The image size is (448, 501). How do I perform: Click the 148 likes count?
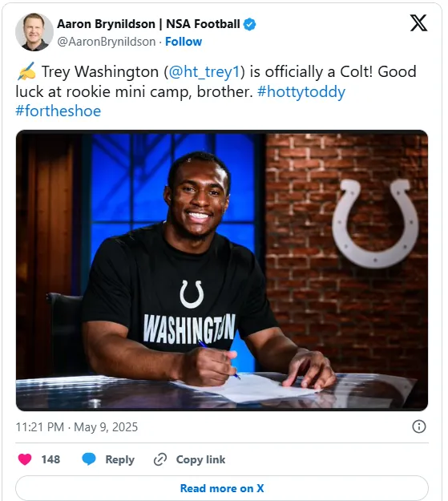coord(50,459)
